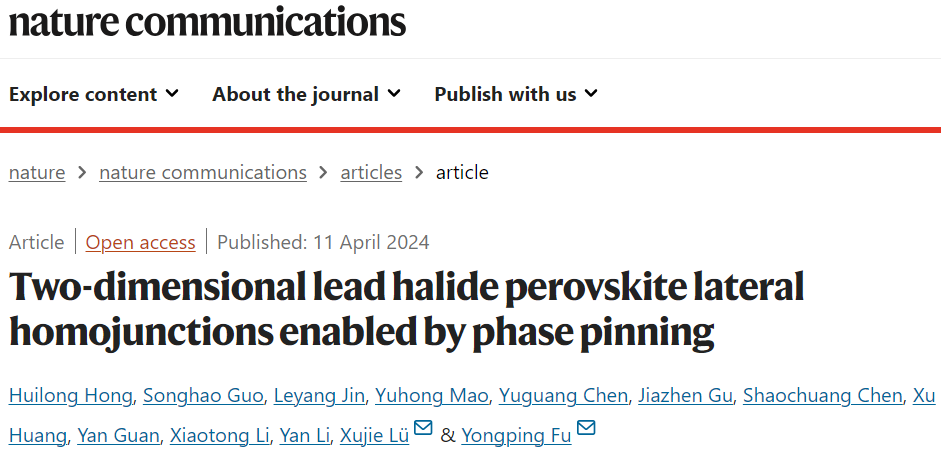Expand the Publish with us dropdown
This screenshot has height=452, width=941.
click(x=516, y=94)
